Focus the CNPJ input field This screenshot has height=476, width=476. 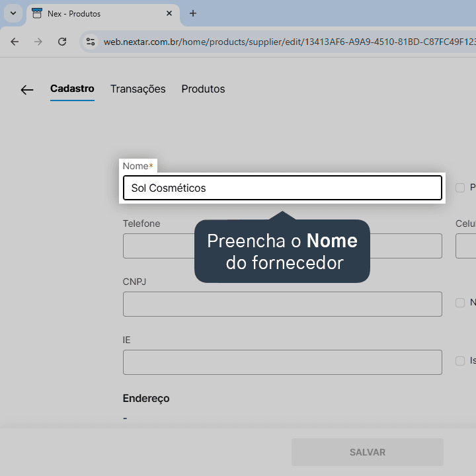282,304
